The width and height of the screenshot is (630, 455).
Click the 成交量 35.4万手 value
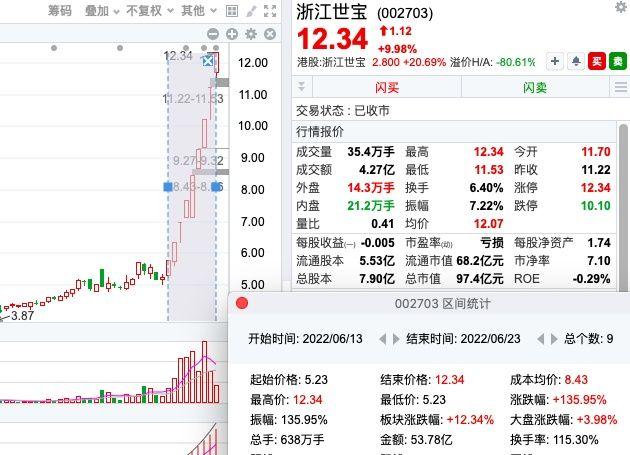370,152
